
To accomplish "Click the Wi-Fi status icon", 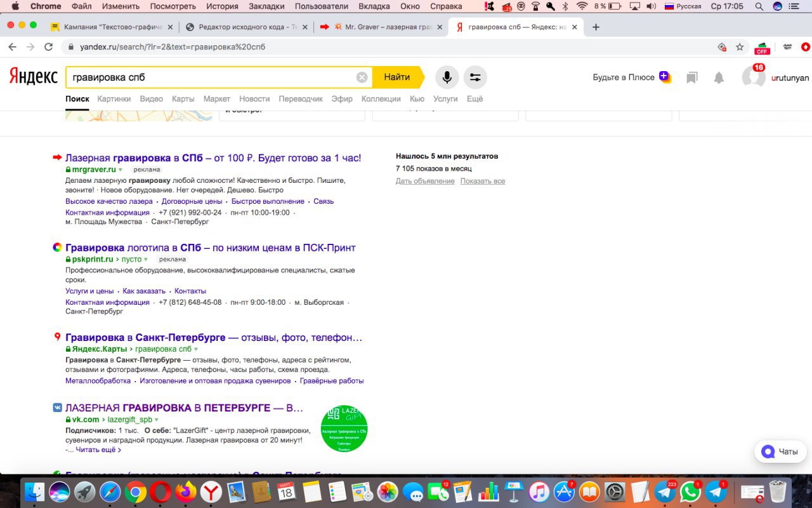I will point(582,6).
